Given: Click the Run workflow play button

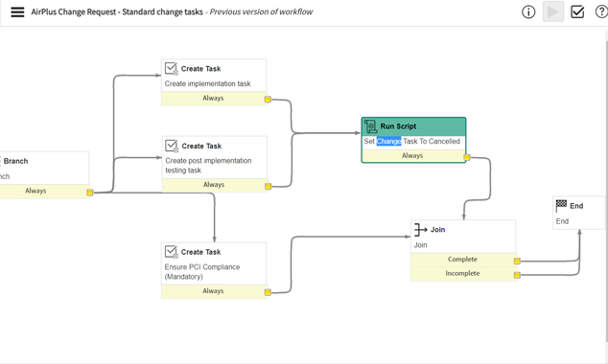Looking at the screenshot, I should (x=553, y=12).
